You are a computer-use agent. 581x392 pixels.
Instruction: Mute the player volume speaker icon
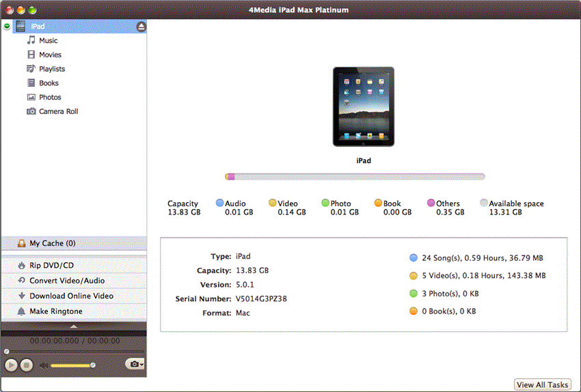click(x=43, y=366)
